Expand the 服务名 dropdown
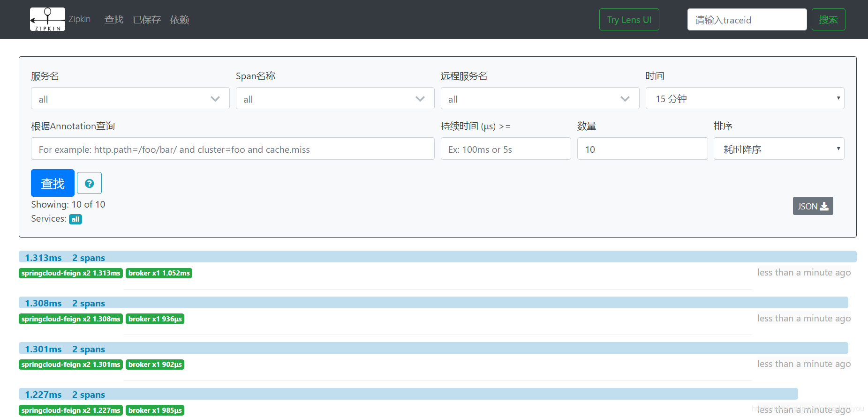 point(130,98)
